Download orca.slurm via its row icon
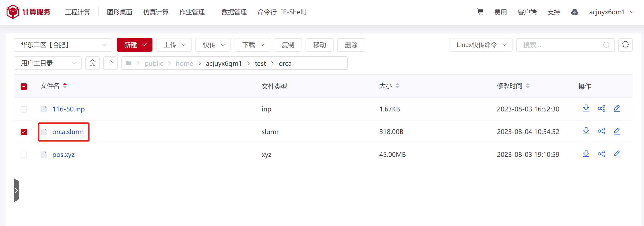Image resolution: width=644 pixels, height=226 pixels. (x=586, y=131)
